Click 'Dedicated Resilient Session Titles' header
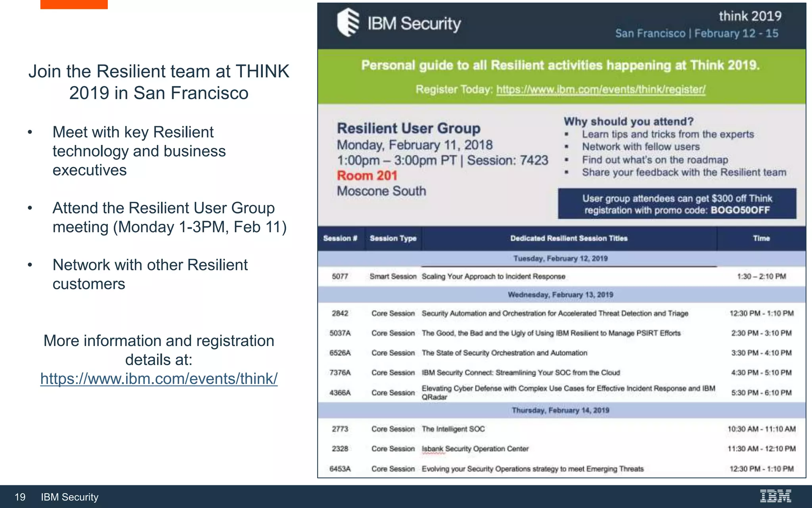The image size is (812, 508). pos(569,238)
